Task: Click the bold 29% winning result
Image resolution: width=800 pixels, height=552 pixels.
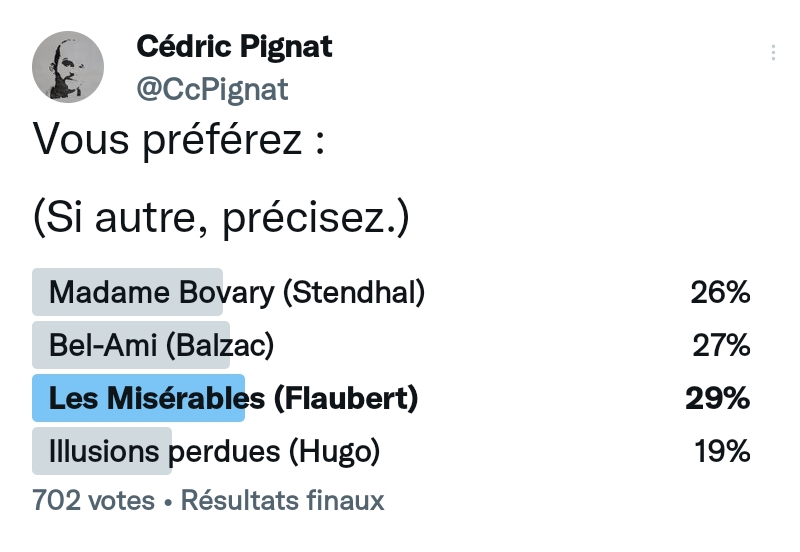Action: pyautogui.click(x=717, y=398)
